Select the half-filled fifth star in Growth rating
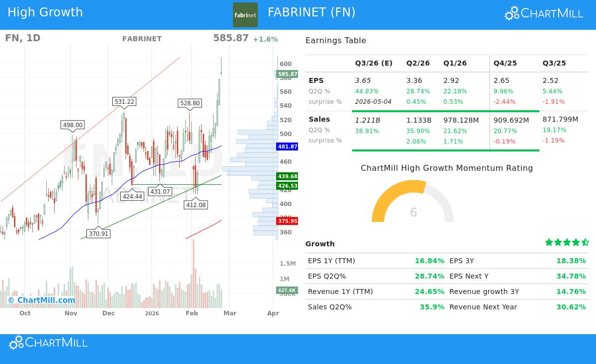Image resolution: width=596 pixels, height=364 pixels. coord(585,242)
